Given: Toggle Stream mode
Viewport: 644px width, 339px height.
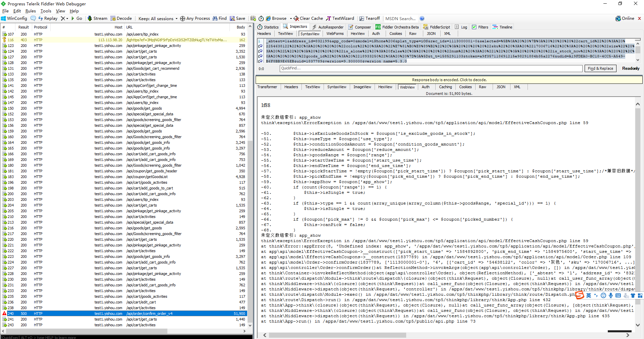Looking at the screenshot, I should [97, 18].
